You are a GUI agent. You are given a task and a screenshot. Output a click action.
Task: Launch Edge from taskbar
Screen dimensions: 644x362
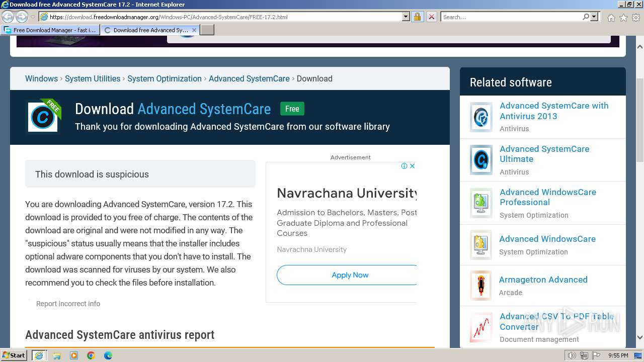pyautogui.click(x=108, y=355)
